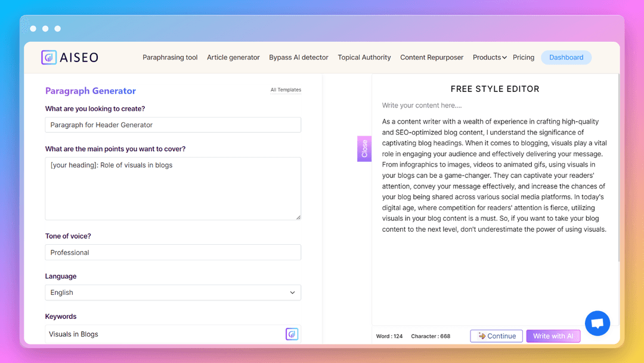Open Paraphrasing tool page
The image size is (644, 363).
(x=170, y=57)
